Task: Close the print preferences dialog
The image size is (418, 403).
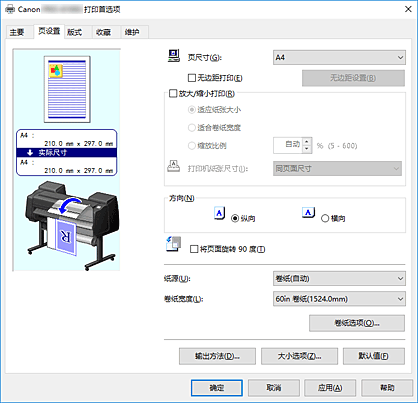Action: click(408, 9)
